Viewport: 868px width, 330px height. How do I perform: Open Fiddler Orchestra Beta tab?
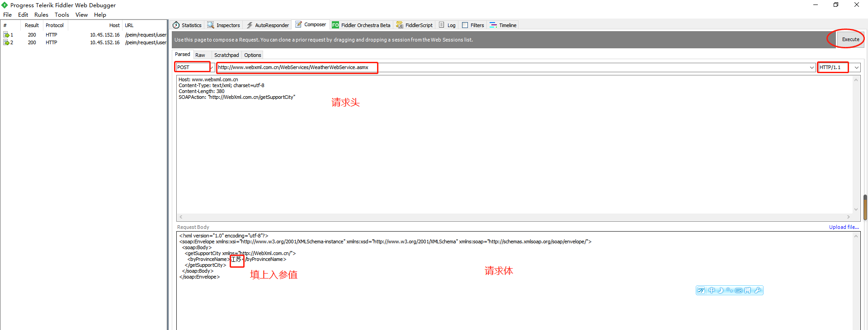tap(361, 25)
